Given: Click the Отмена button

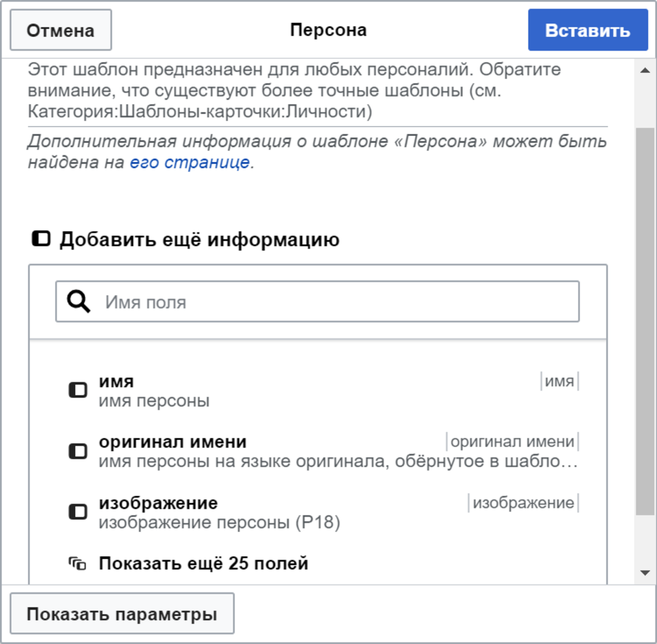Looking at the screenshot, I should (x=61, y=30).
